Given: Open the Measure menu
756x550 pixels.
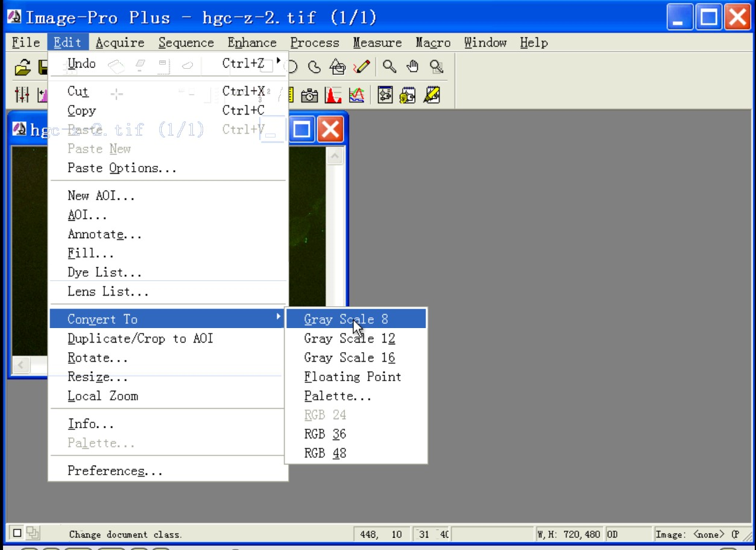Looking at the screenshot, I should tap(377, 42).
